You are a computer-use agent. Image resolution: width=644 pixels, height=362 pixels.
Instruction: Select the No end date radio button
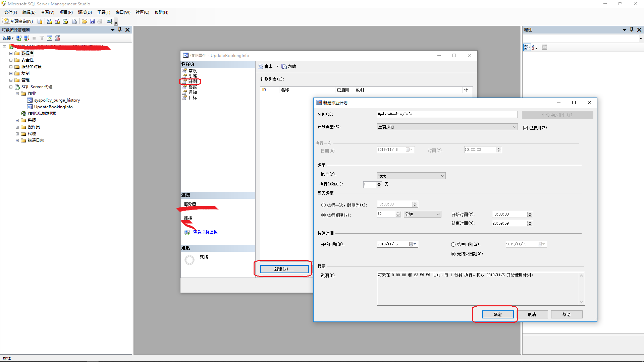tap(453, 254)
